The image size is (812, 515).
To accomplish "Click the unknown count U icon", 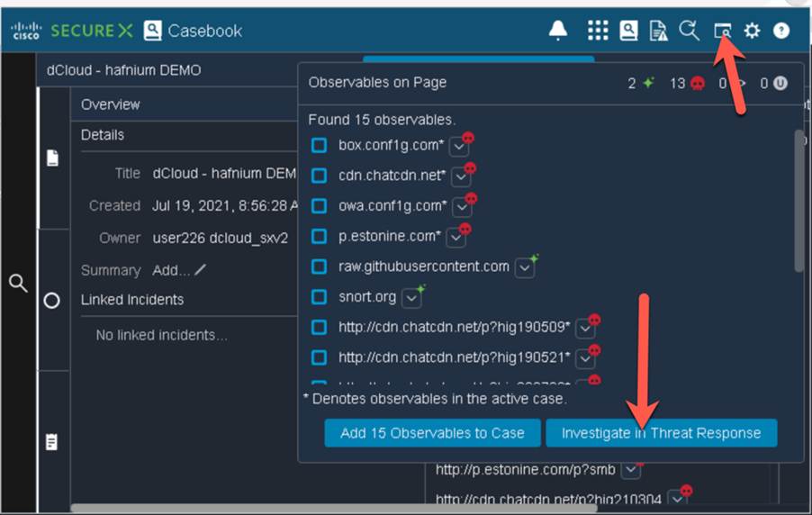I will [780, 83].
